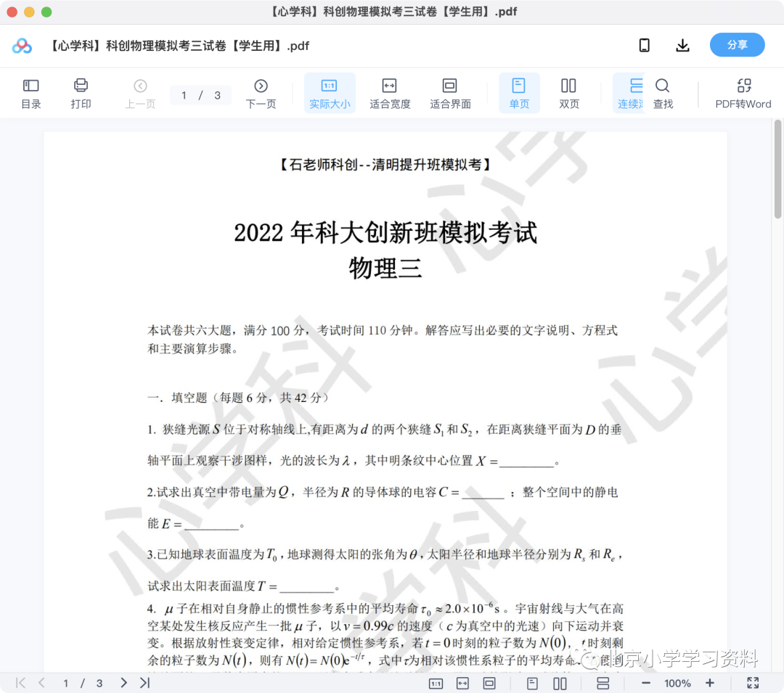
Task: Click the macOS yellow minimize button
Action: tap(30, 12)
